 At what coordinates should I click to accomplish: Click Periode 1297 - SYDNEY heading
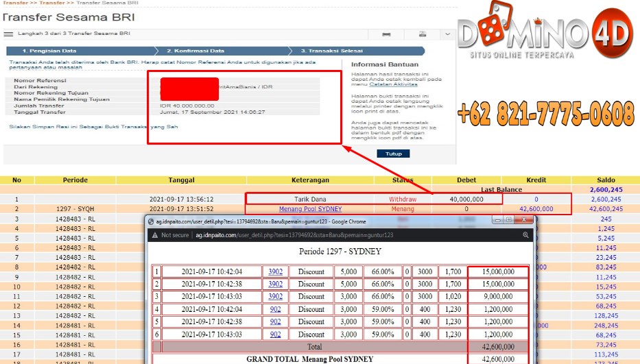pyautogui.click(x=340, y=252)
